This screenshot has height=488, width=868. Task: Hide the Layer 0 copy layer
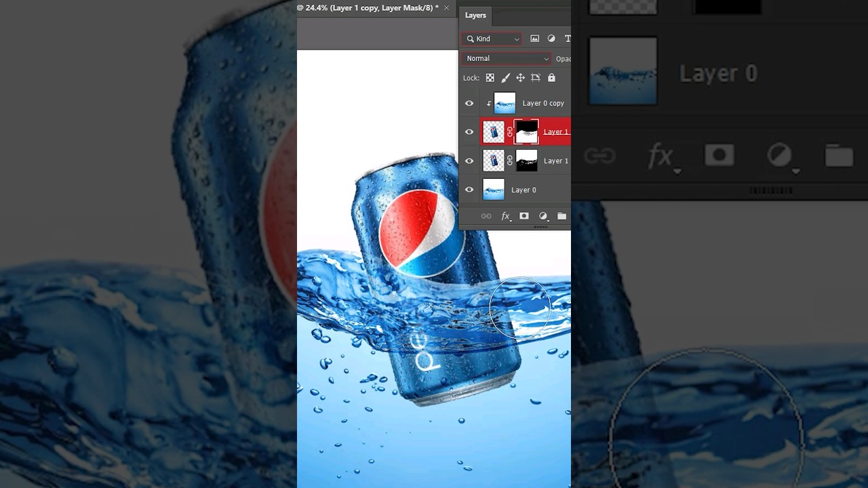tap(469, 103)
